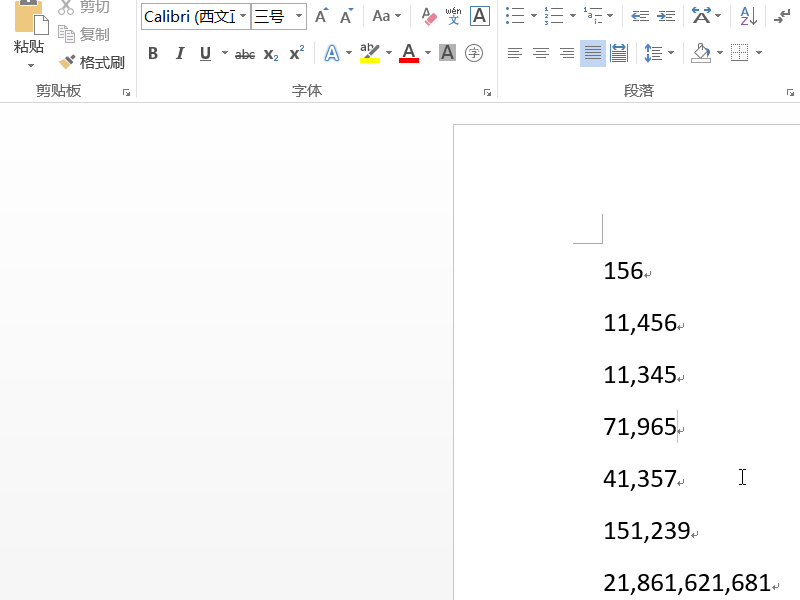Open the numbering library dropdown arrow

pyautogui.click(x=572, y=16)
